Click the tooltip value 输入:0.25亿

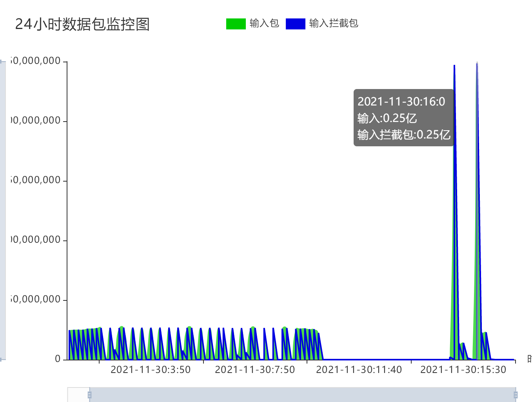pyautogui.click(x=387, y=118)
